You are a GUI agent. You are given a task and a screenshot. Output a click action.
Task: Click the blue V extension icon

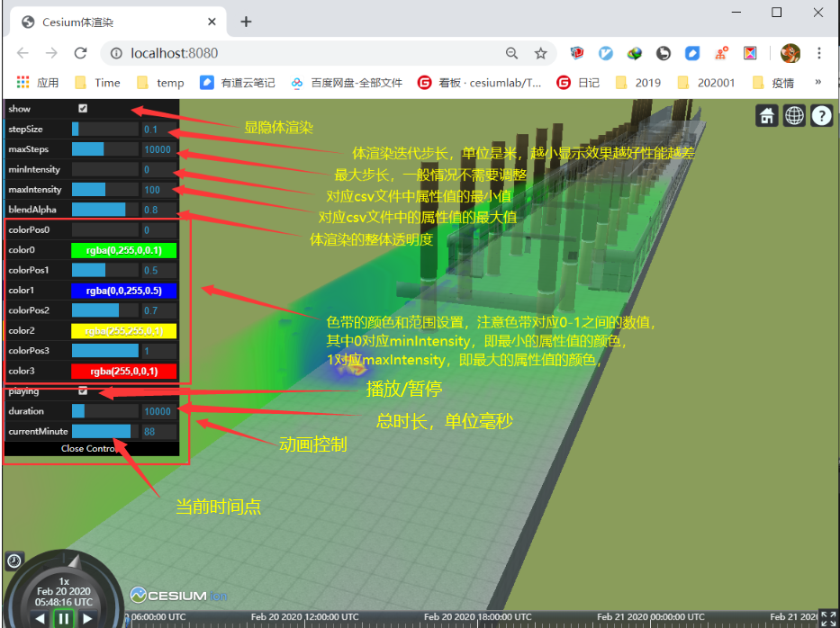[x=606, y=53]
